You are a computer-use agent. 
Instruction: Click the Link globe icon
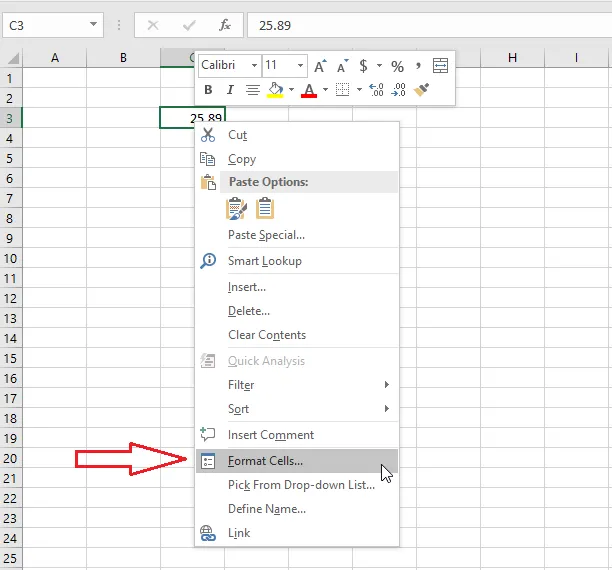[208, 533]
